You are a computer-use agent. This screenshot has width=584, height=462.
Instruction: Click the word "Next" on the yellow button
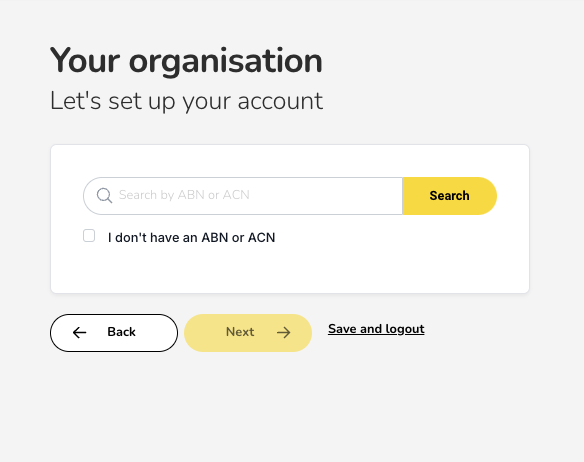click(x=240, y=332)
